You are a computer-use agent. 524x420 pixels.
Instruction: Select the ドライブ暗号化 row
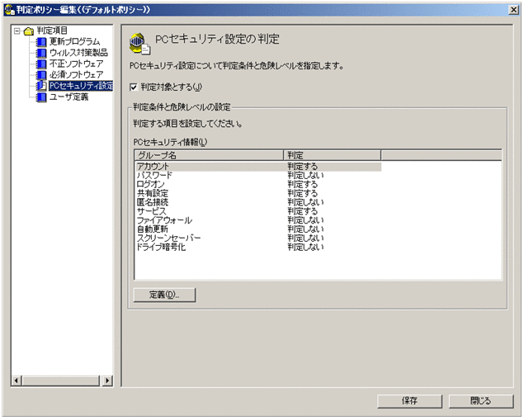[258, 248]
